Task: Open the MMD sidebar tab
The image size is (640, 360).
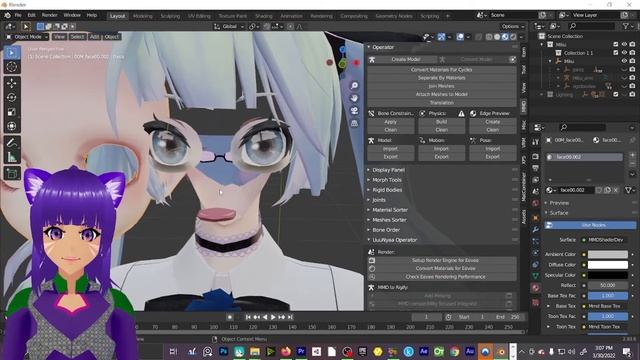Action: (x=524, y=107)
